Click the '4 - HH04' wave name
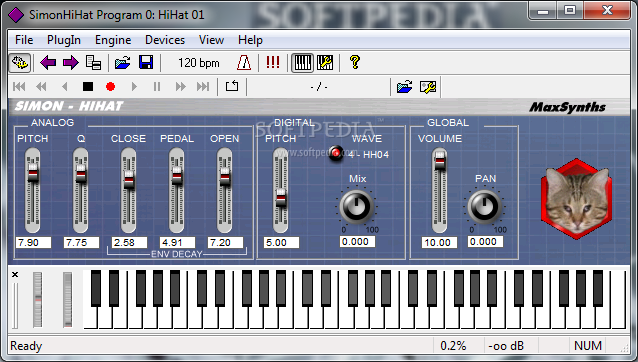This screenshot has height=362, width=638. 368,155
